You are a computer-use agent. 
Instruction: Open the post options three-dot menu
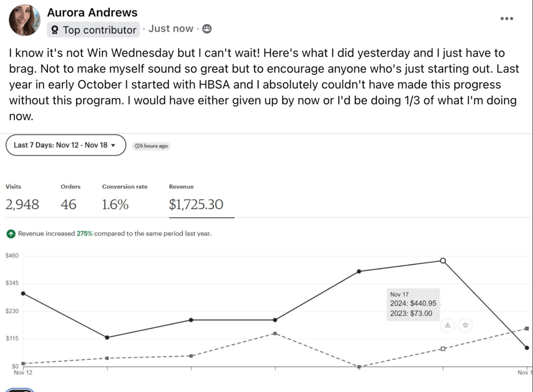click(507, 19)
